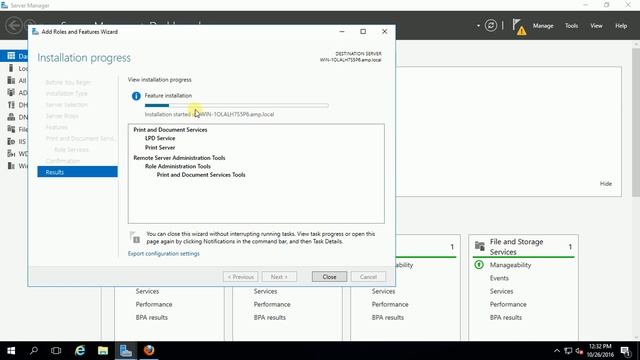The height and width of the screenshot is (360, 640).
Task: Open the Manage menu
Action: pyautogui.click(x=543, y=26)
